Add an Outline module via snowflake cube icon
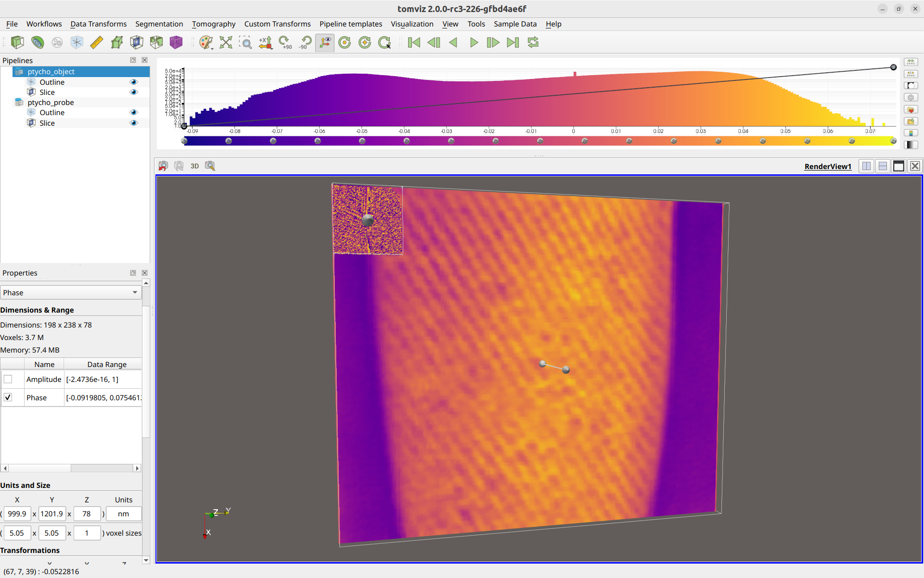 (77, 42)
